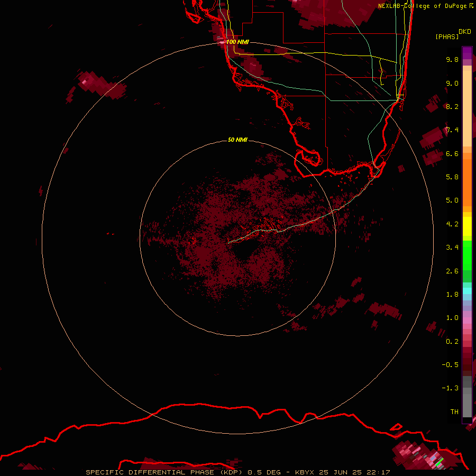Click the 9.0 value on the color scale
476x476 pixels.
tap(452, 83)
